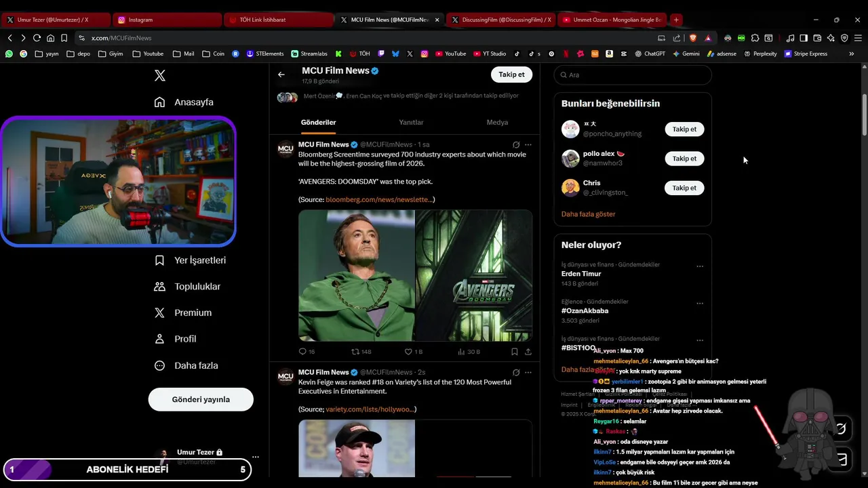Open the Avengers Doomsday logo image

[474, 275]
